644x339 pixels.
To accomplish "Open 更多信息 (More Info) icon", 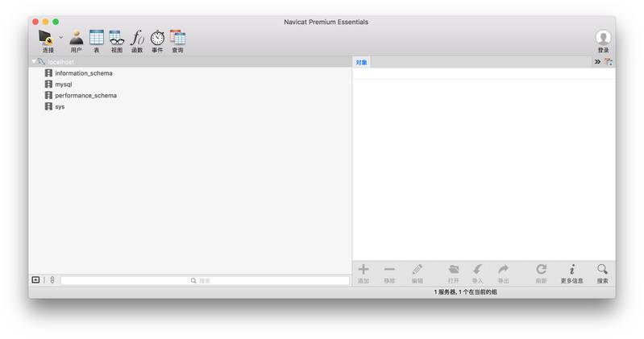I will (571, 270).
